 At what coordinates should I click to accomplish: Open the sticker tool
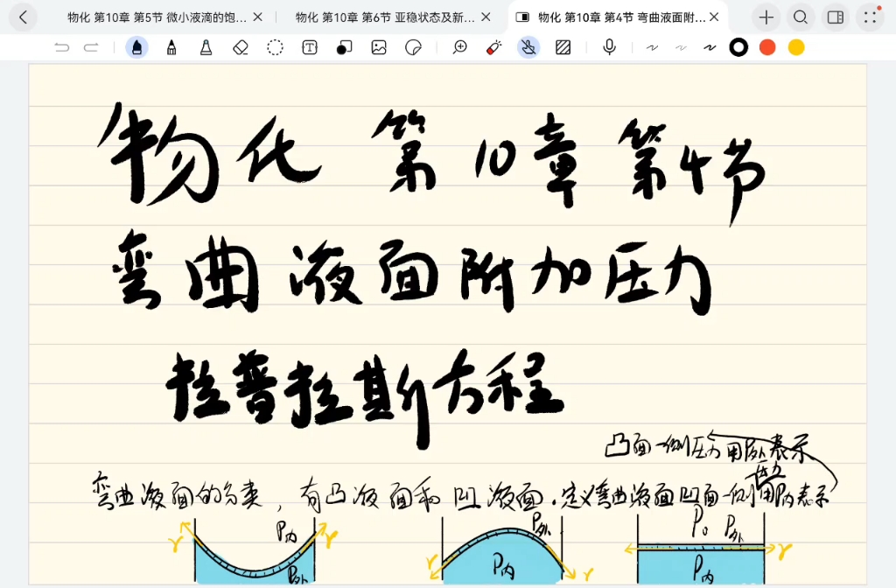[x=413, y=47]
